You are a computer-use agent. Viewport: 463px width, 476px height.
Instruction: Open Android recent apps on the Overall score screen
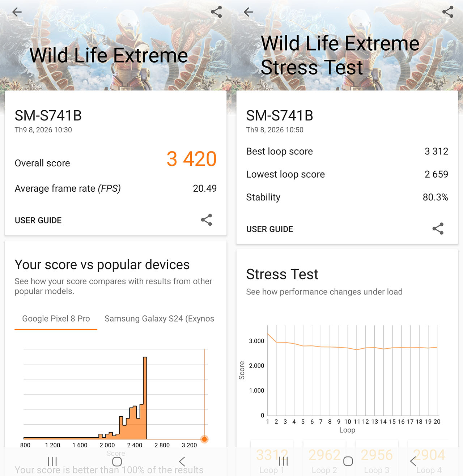52,461
